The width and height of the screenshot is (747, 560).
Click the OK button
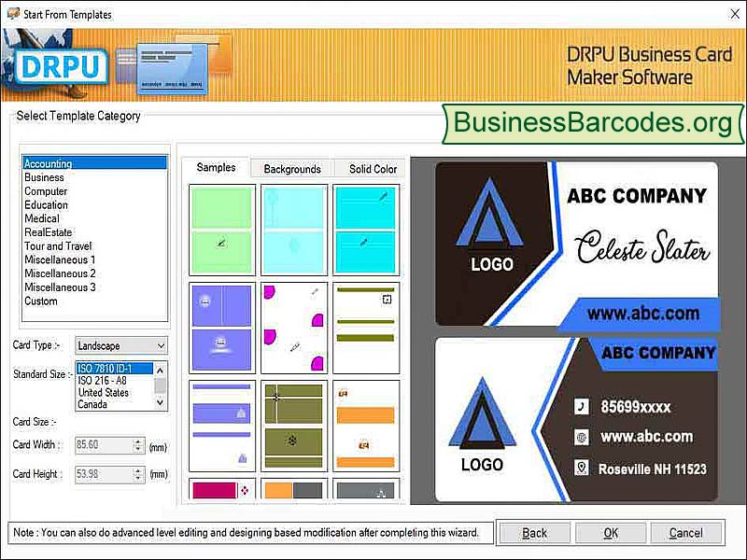[x=611, y=533]
